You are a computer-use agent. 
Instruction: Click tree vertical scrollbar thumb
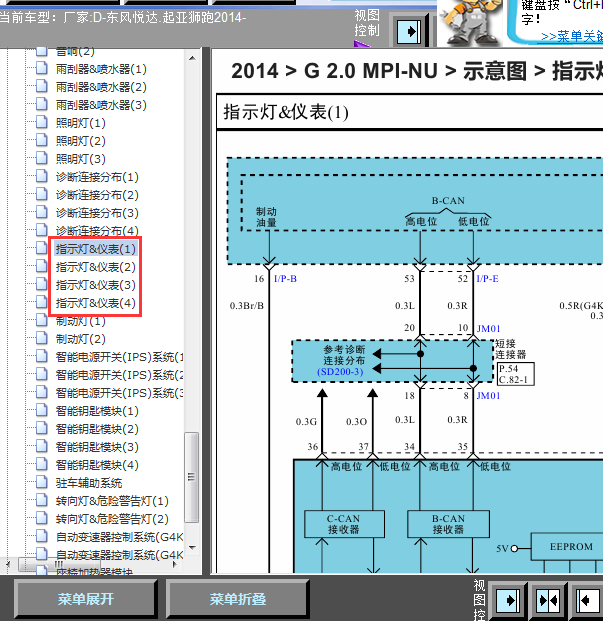(x=192, y=478)
